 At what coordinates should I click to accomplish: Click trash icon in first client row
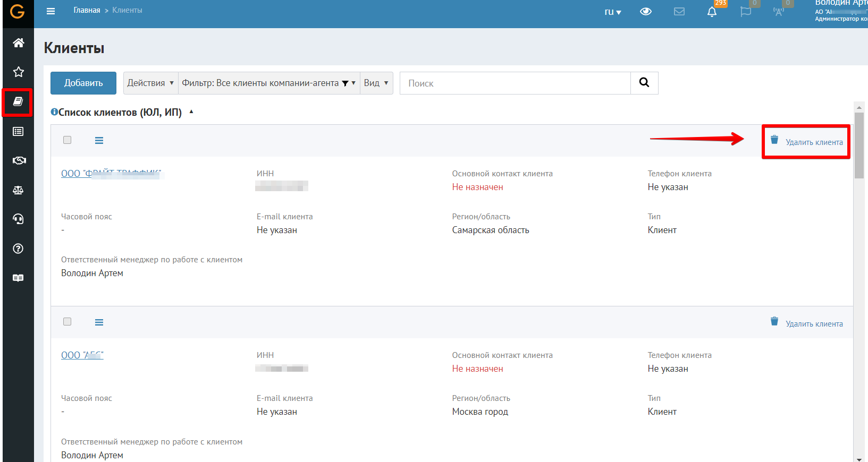[774, 140]
